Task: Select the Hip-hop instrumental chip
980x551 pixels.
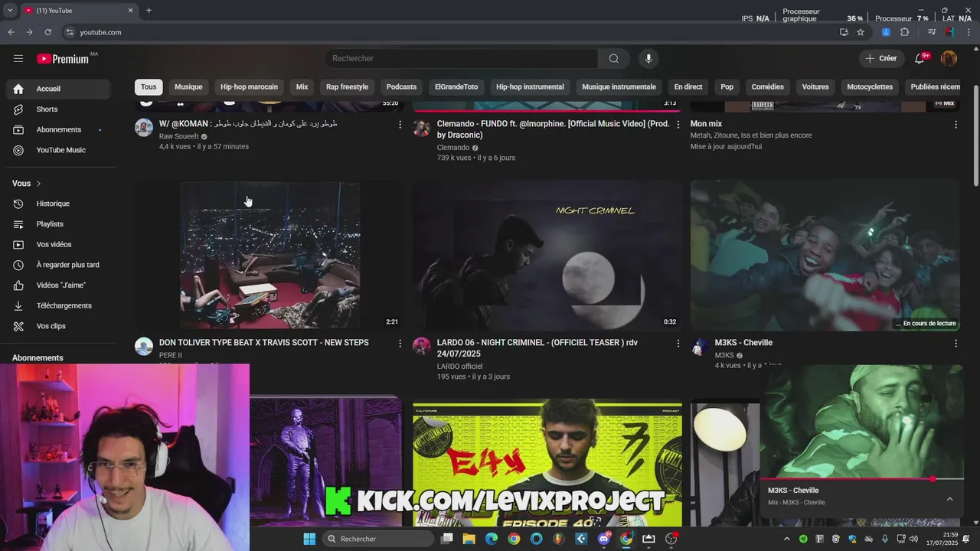Action: tap(530, 87)
